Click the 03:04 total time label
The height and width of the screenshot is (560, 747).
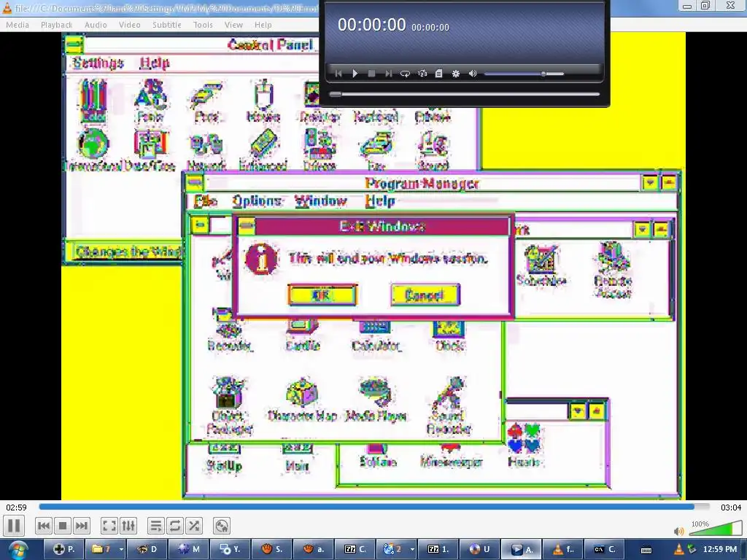731,507
